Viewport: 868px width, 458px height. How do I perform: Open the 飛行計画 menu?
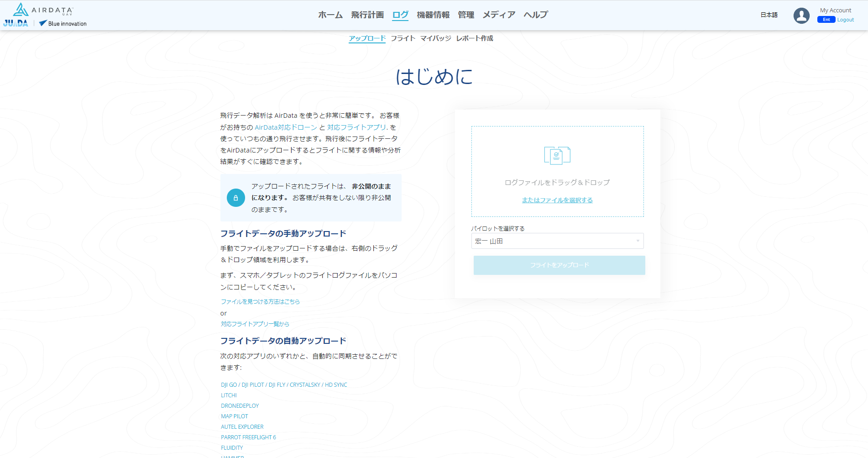[367, 15]
